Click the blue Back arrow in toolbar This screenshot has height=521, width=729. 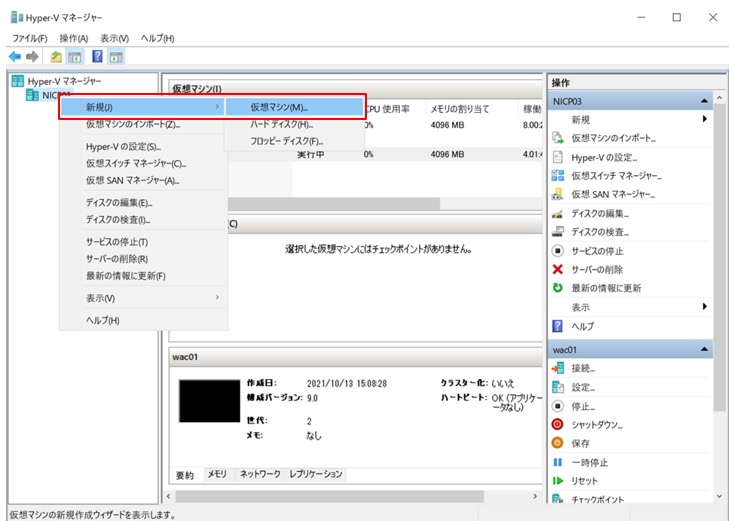14,57
